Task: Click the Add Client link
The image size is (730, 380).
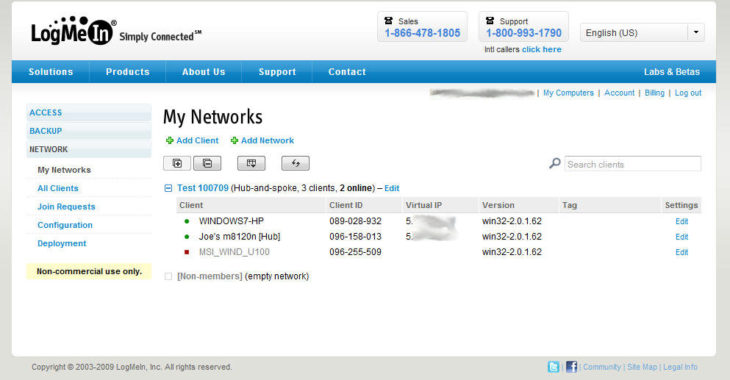Action: pos(197,140)
